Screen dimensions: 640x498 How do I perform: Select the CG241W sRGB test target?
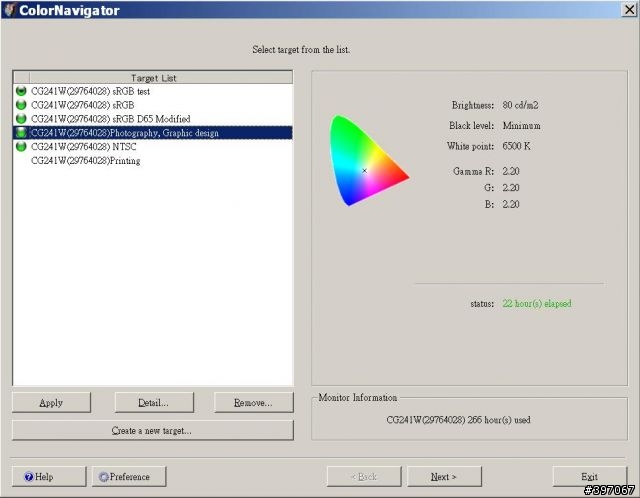click(153, 91)
